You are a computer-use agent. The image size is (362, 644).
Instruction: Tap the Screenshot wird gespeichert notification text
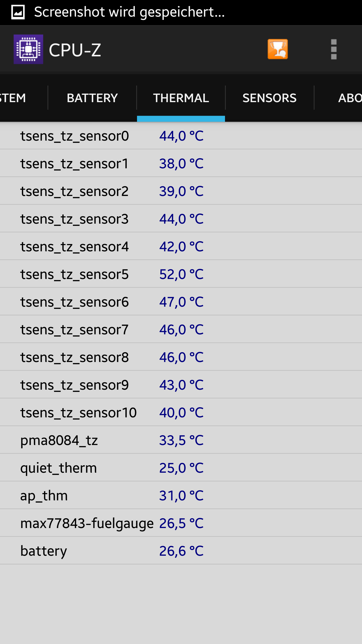(x=129, y=12)
